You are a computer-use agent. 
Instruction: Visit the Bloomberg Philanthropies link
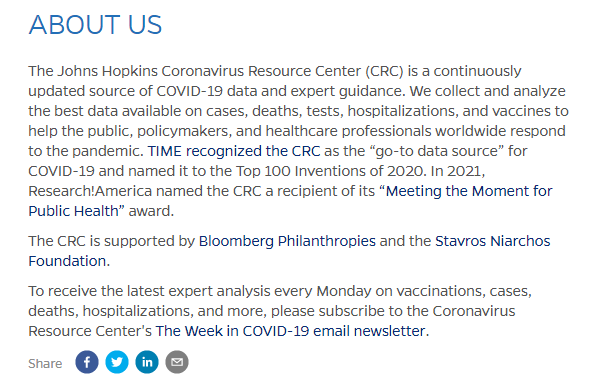point(287,241)
